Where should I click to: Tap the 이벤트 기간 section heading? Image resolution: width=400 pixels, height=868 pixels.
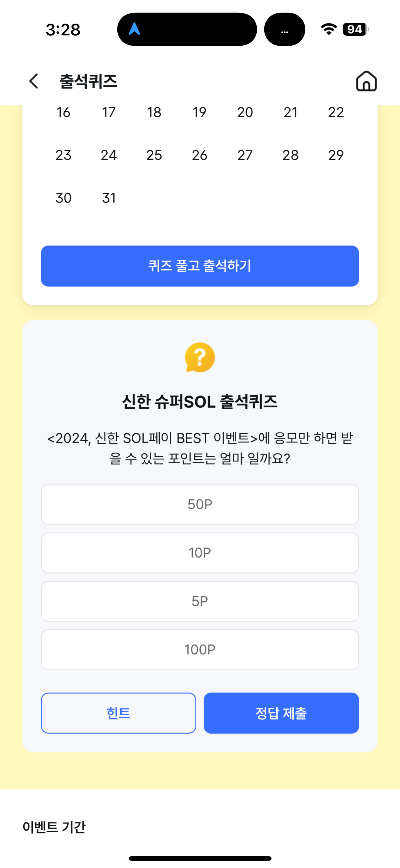tap(54, 827)
